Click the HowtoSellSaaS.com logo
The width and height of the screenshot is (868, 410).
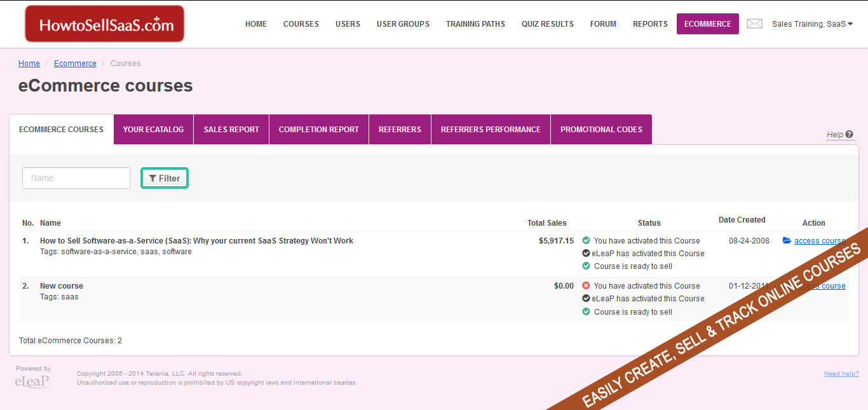point(105,24)
